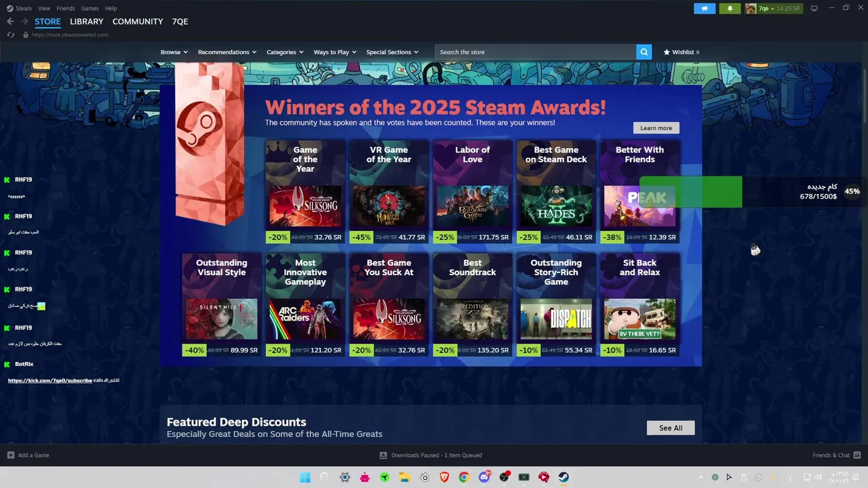Expand the Recommendations dropdown
Screen dimensions: 868x488
(x=227, y=52)
